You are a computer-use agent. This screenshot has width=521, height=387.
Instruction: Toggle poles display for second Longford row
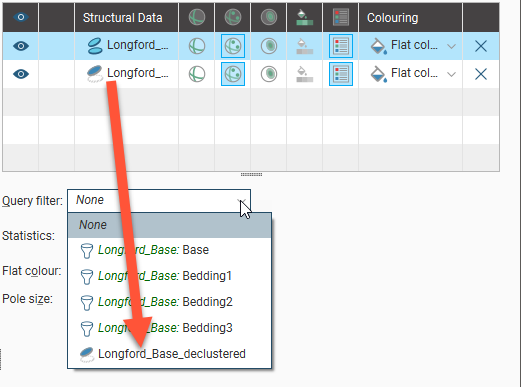[x=233, y=74]
